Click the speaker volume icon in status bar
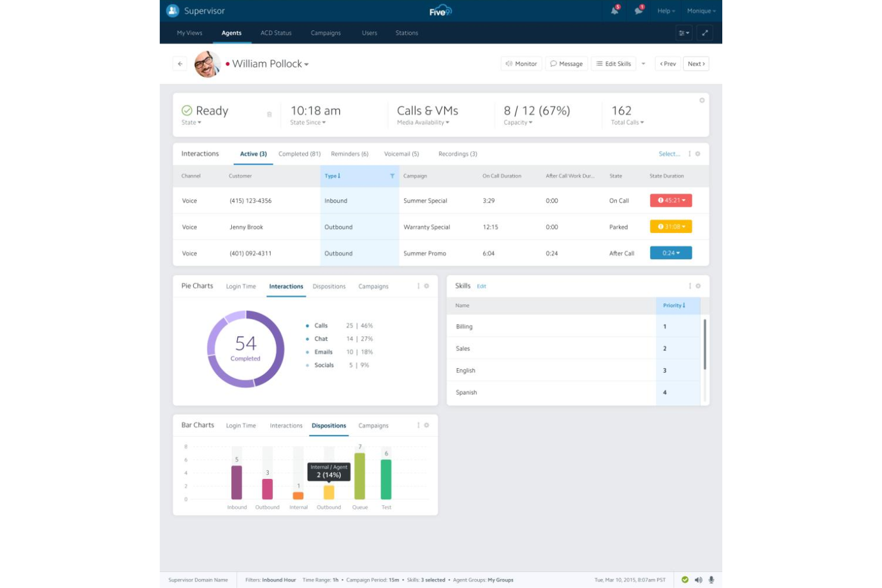The image size is (882, 588). (698, 580)
